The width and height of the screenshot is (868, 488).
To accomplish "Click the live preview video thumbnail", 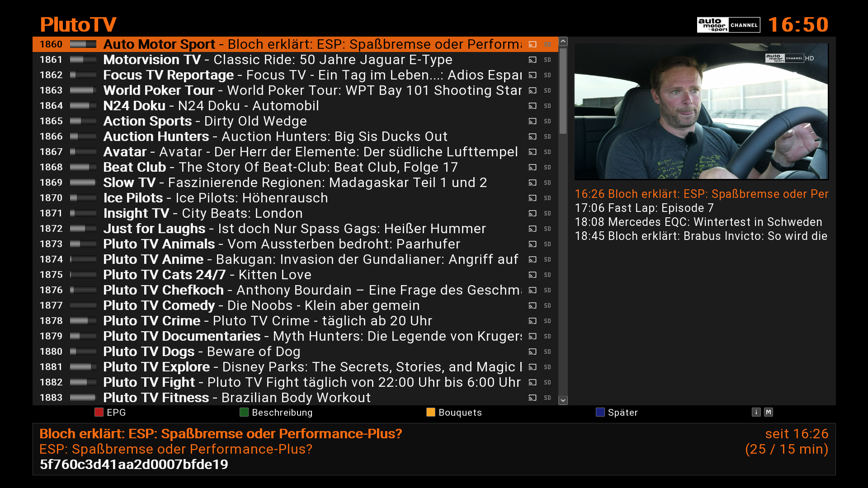I will click(x=701, y=112).
